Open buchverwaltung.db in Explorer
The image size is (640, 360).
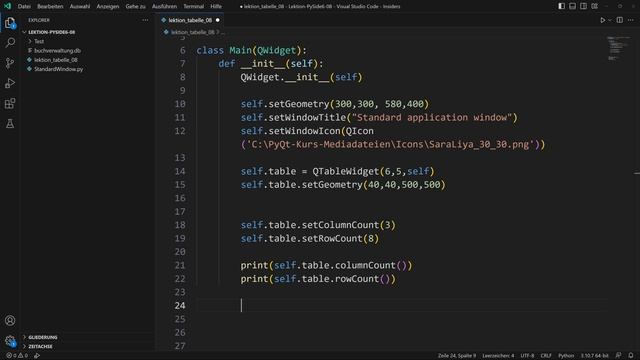click(57, 51)
